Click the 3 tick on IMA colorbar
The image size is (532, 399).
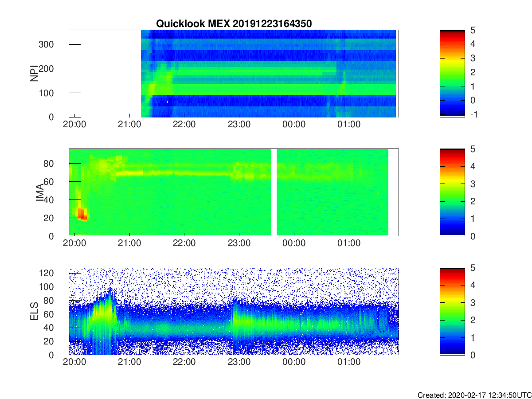(x=472, y=184)
